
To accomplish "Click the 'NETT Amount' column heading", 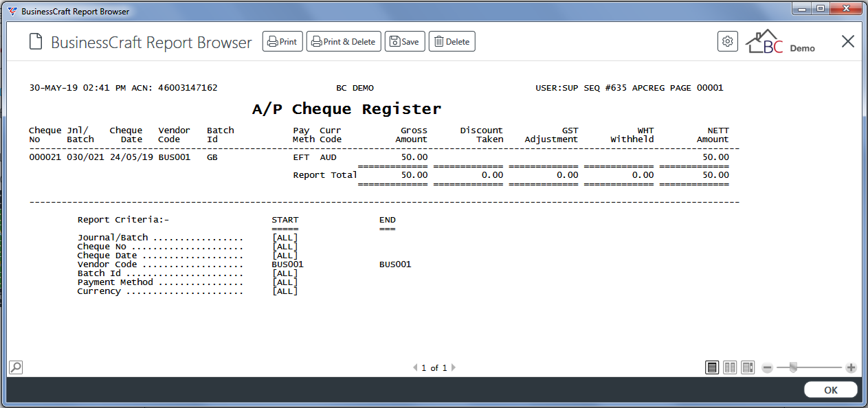I will [x=713, y=135].
